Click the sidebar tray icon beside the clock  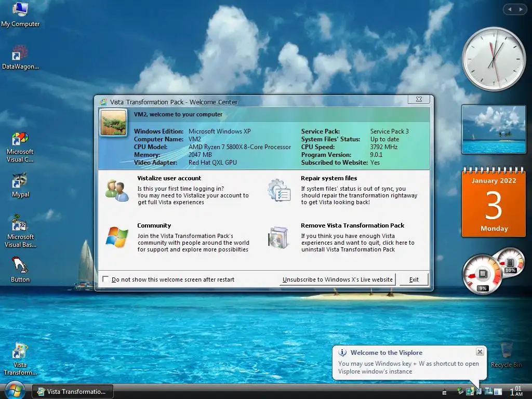click(x=498, y=392)
